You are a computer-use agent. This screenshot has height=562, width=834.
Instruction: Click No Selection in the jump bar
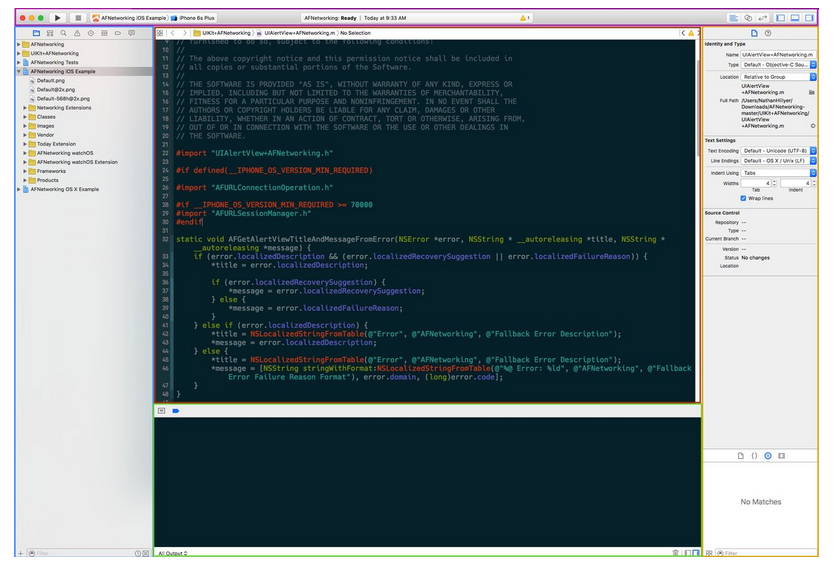coord(355,33)
